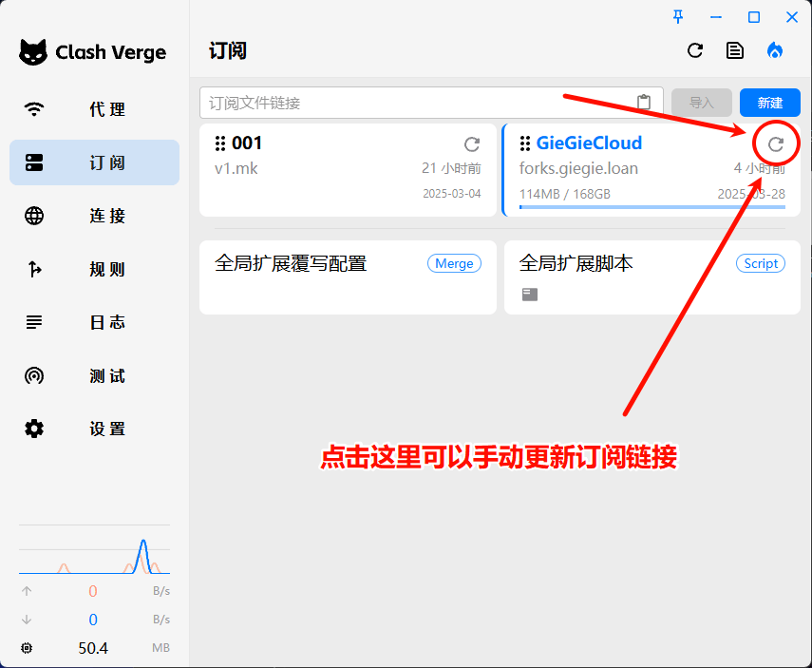Viewport: 812px width, 668px height.
Task: View runtime config document icon
Action: tap(735, 50)
